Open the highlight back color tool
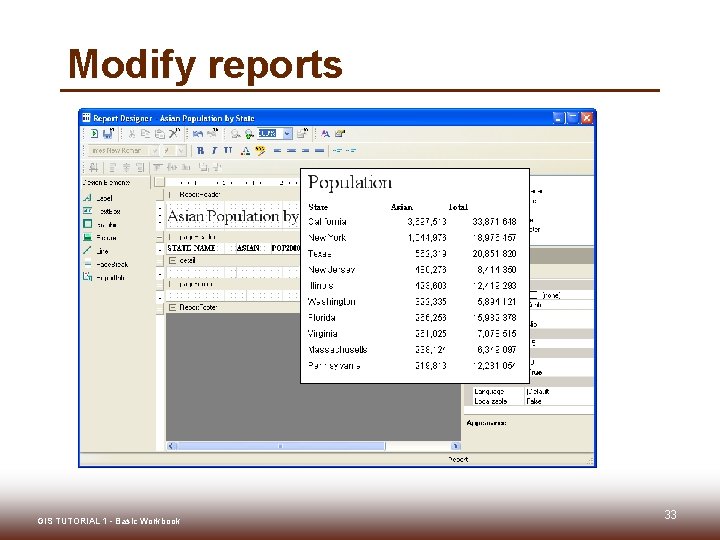 tap(260, 151)
